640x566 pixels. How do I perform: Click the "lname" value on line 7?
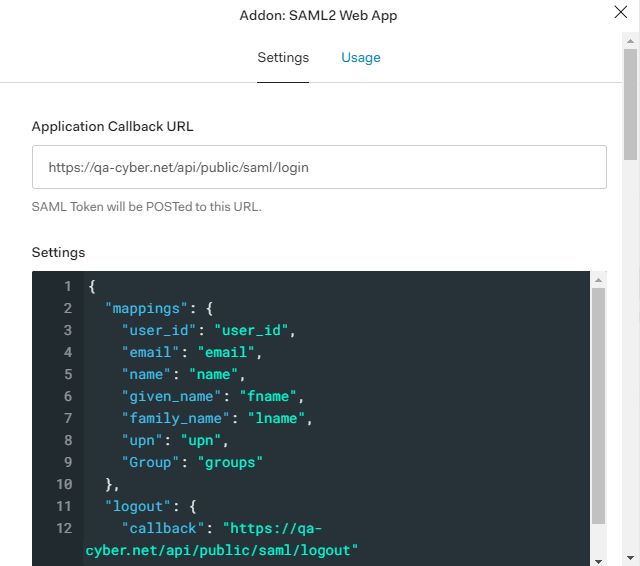(276, 419)
